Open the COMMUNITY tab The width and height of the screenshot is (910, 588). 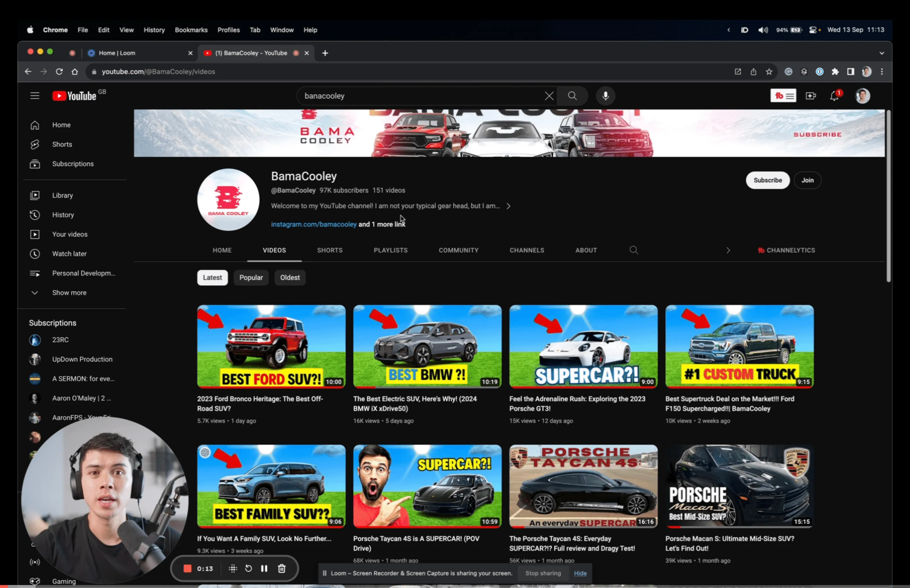click(x=458, y=250)
